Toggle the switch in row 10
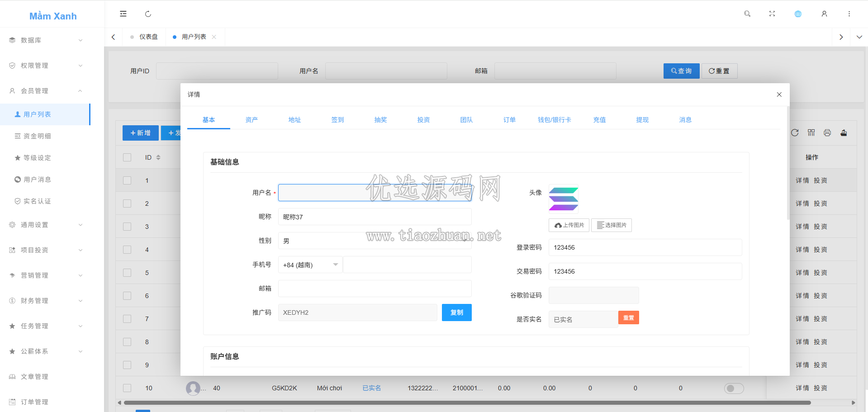868x412 pixels. coord(734,388)
